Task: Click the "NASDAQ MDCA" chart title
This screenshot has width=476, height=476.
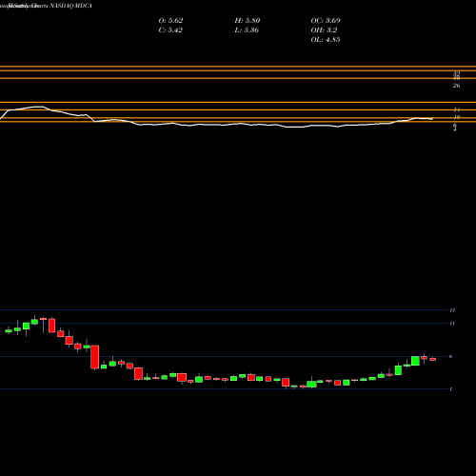Action: coord(70,6)
